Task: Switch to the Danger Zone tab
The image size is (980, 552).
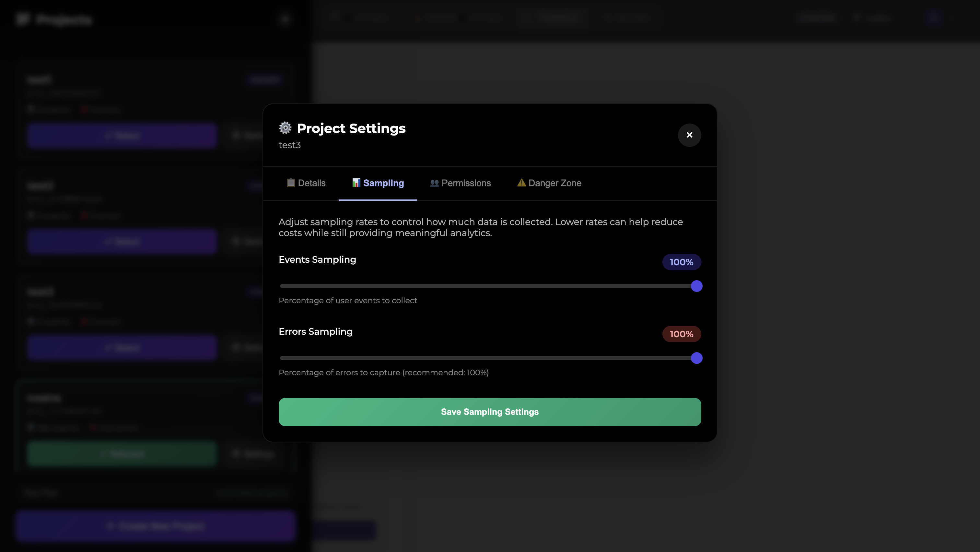Action: pyautogui.click(x=549, y=183)
